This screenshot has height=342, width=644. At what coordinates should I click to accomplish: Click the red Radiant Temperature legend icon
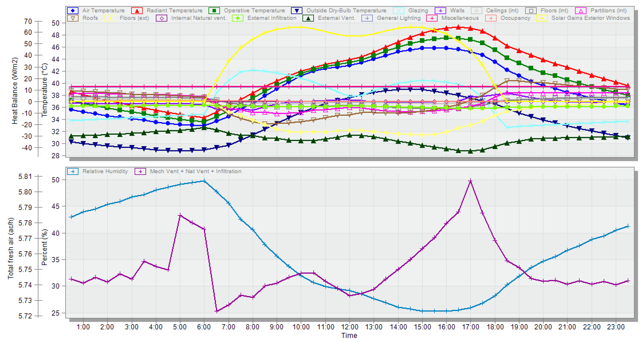pos(137,11)
